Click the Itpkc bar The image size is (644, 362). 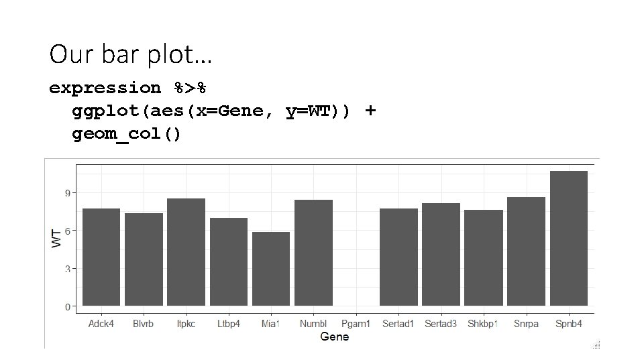[186, 251]
